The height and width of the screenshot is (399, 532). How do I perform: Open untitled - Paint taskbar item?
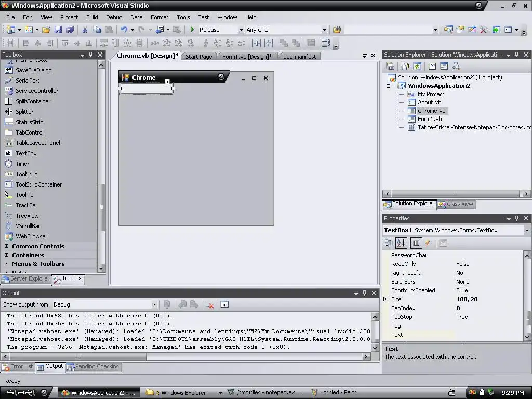[x=334, y=393]
